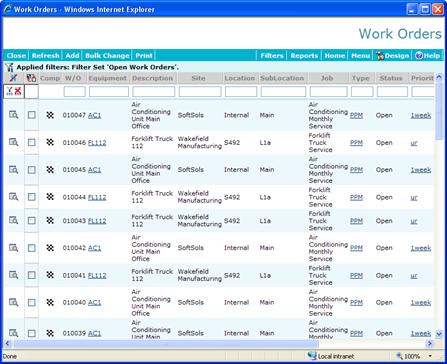Go to Home from the toolbar

coord(335,56)
